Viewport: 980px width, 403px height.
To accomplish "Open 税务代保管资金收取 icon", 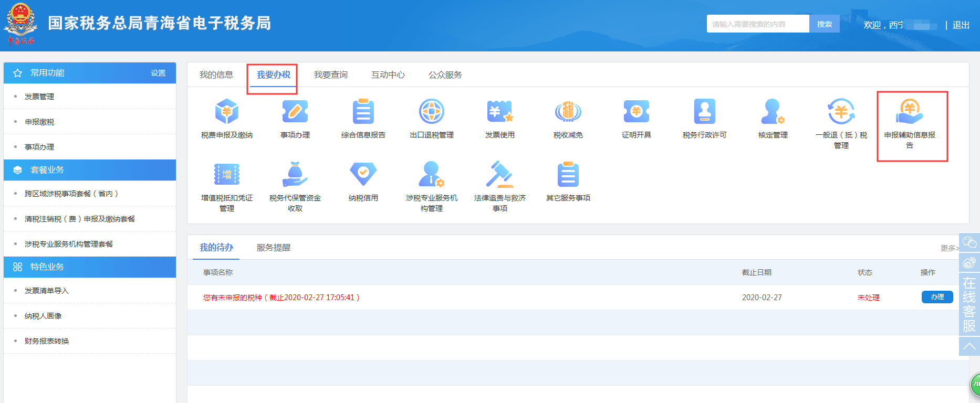I will pos(295,174).
